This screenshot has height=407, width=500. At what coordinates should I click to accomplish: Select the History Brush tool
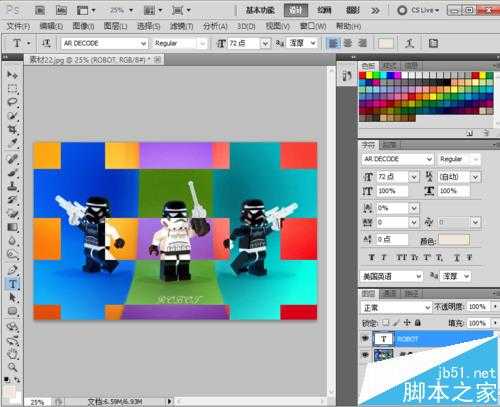point(12,200)
